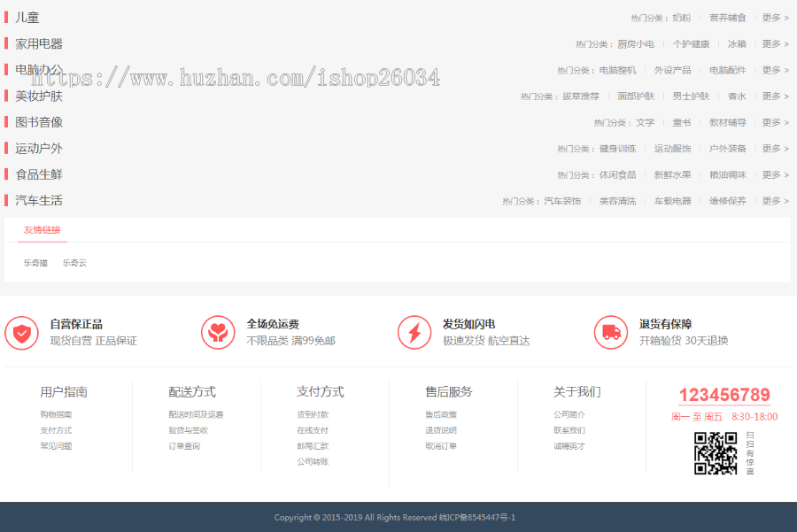
Task: Open the 营养辅食 hot category
Action: coord(728,18)
